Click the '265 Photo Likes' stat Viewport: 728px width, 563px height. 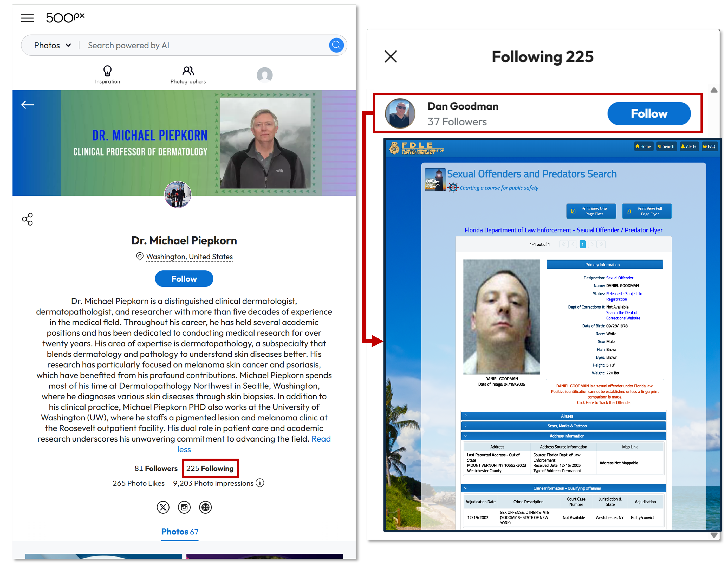click(x=138, y=483)
